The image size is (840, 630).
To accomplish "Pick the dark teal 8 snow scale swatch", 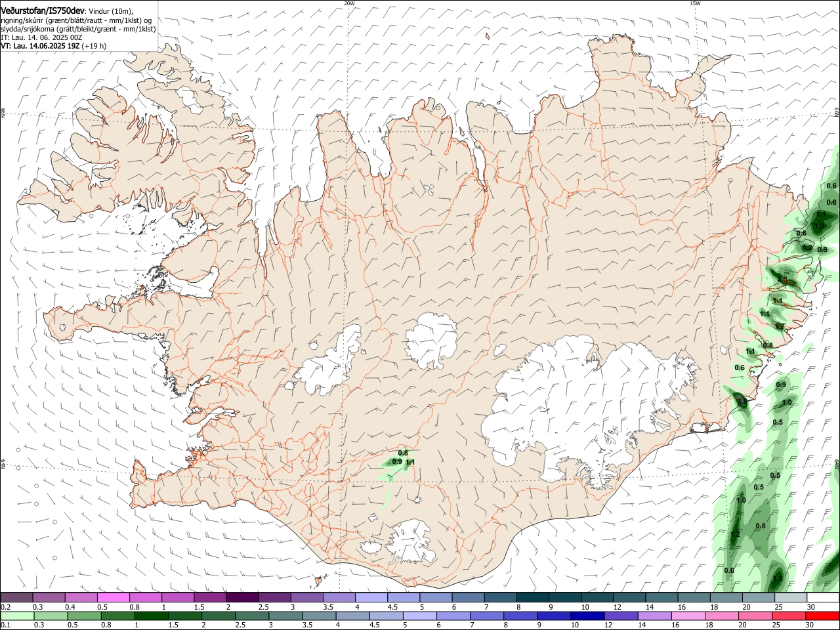I will [532, 597].
